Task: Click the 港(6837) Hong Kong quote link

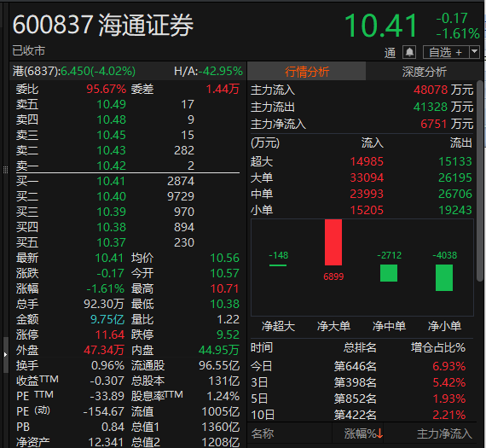Action: pos(74,72)
